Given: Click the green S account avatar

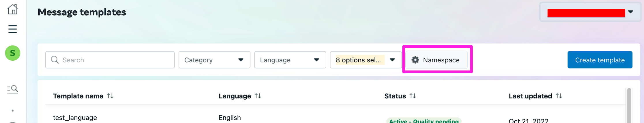Looking at the screenshot, I should (13, 53).
